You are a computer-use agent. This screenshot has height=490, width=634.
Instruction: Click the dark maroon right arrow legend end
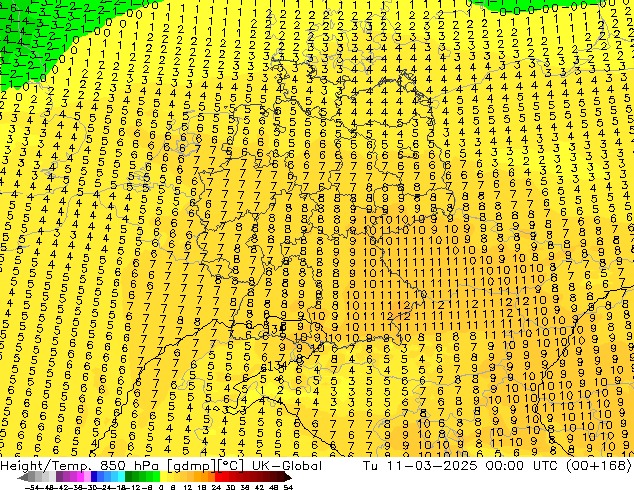(x=287, y=477)
